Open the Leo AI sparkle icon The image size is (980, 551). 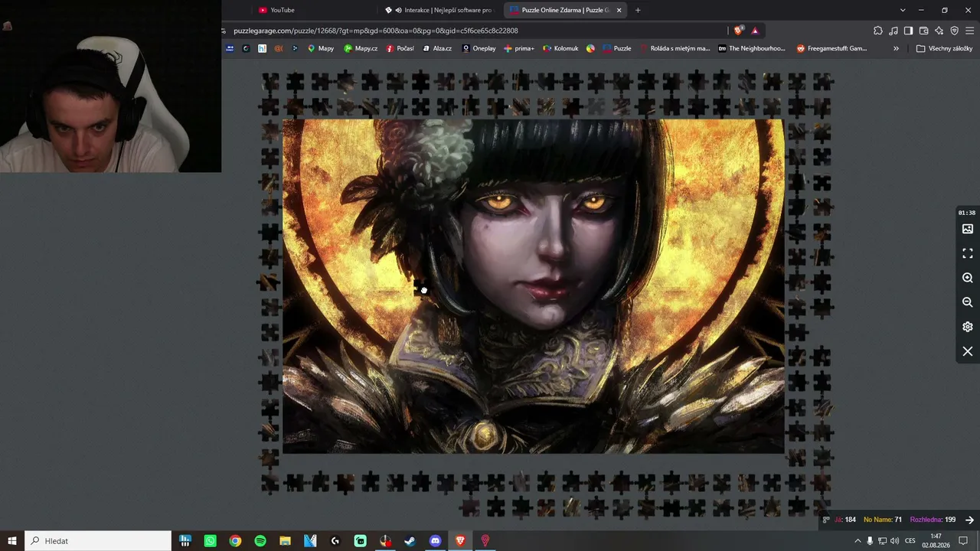[939, 31]
